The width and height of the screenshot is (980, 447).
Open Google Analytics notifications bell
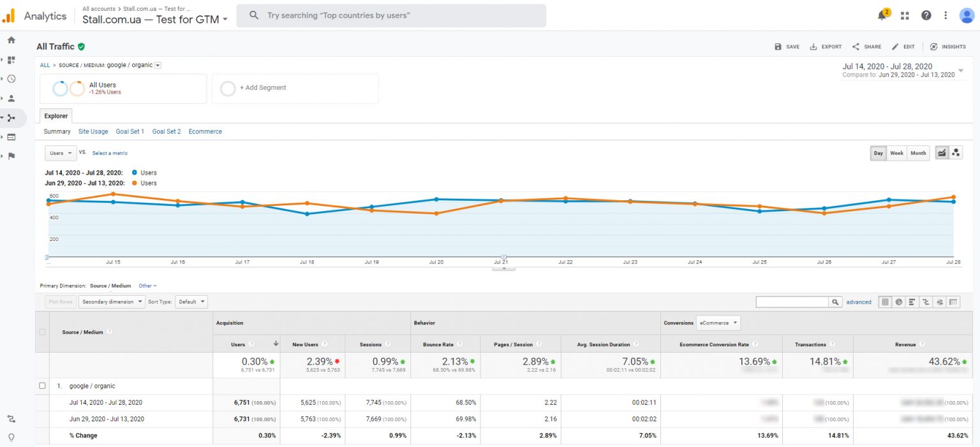click(x=882, y=15)
